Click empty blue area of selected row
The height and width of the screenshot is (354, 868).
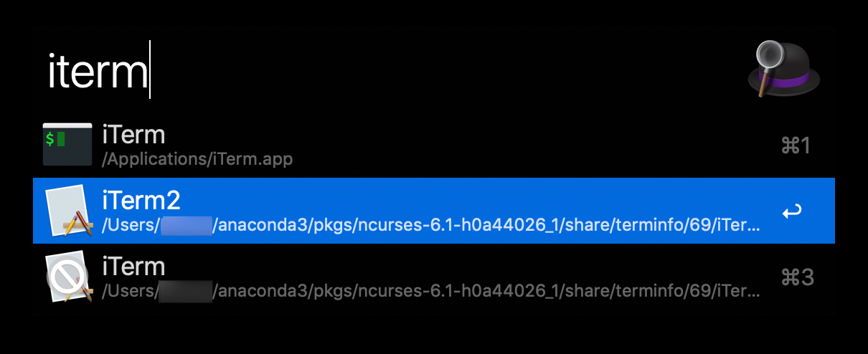502,199
